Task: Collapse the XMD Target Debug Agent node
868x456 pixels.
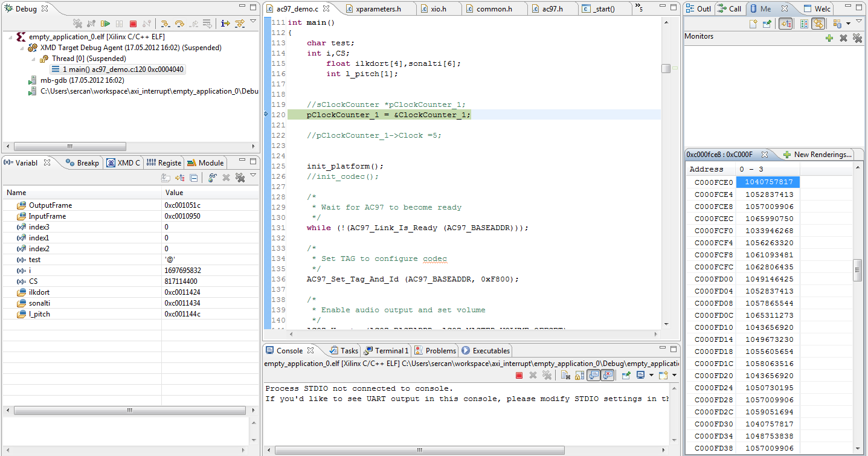Action: pyautogui.click(x=22, y=48)
